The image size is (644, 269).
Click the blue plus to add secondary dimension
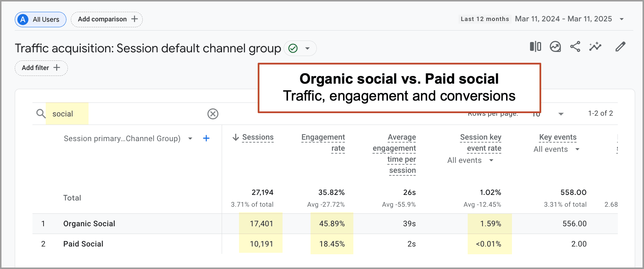pos(207,138)
